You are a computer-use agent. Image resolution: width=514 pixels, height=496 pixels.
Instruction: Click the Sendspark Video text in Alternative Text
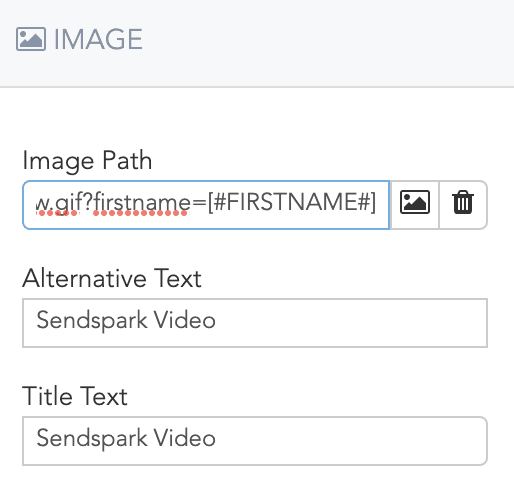tap(126, 320)
